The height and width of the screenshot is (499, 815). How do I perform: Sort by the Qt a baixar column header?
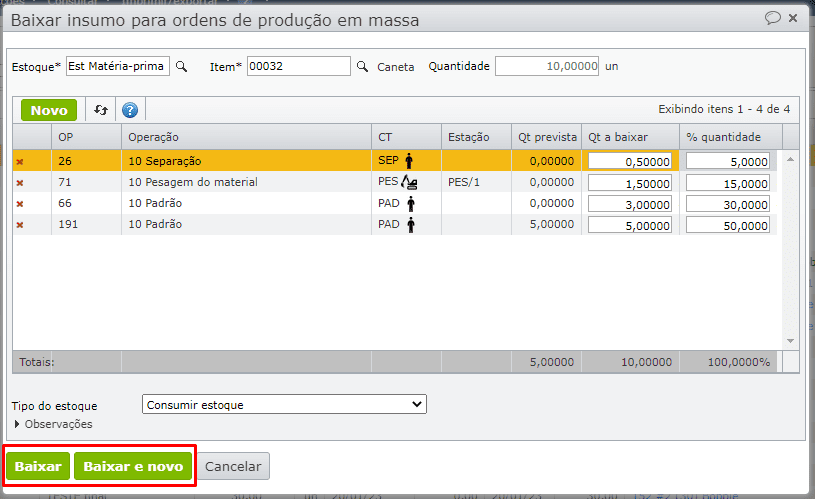(x=630, y=137)
